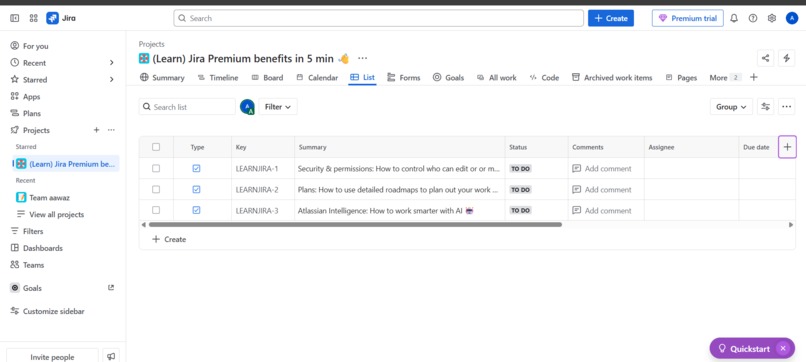Open the settings gear icon

point(772,18)
